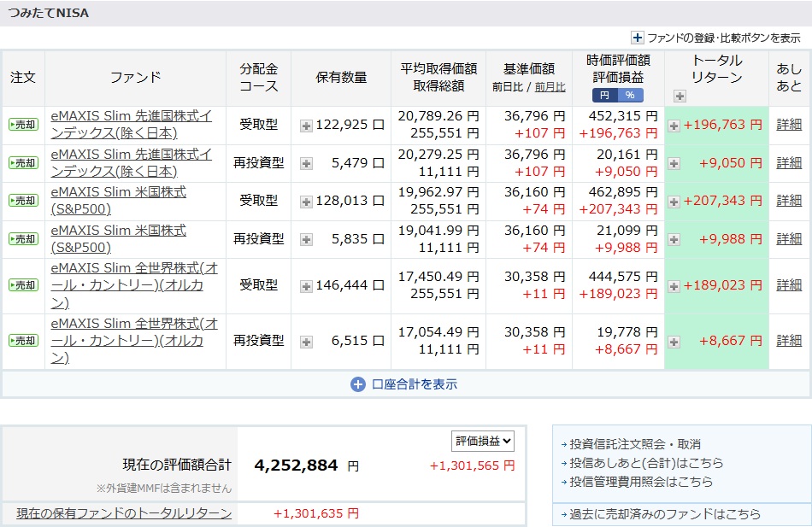Click the plus icon beside 6,515口 quantity
812x527 pixels.
(306, 341)
